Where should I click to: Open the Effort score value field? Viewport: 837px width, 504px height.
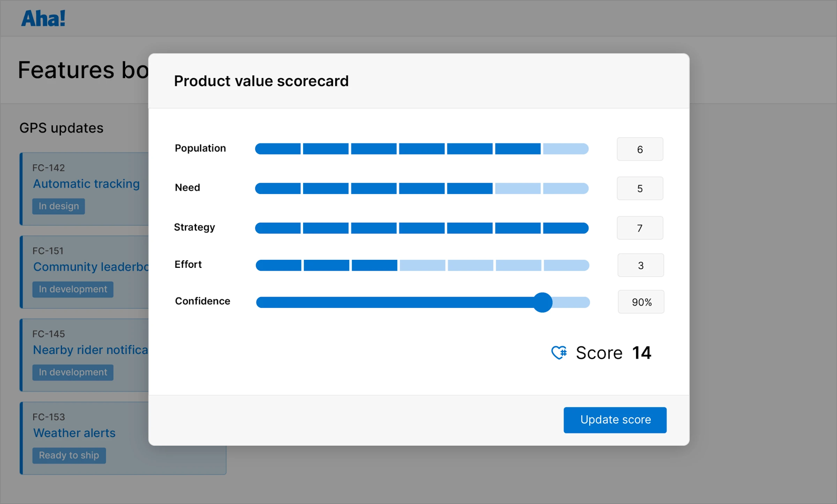tap(640, 265)
